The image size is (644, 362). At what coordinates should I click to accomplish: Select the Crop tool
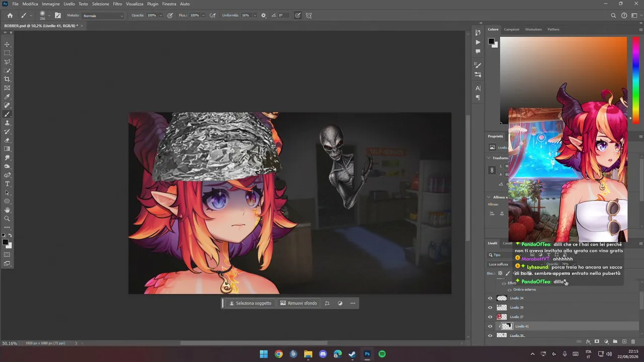(7, 79)
